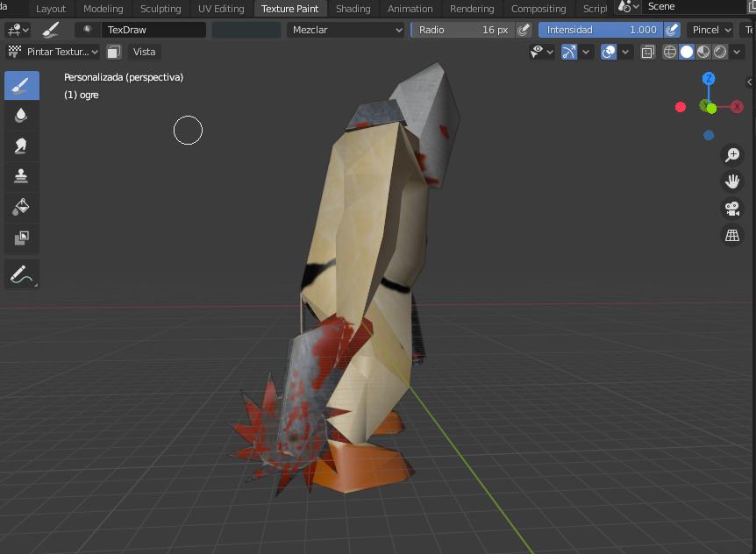Viewport: 756px width, 554px height.
Task: Open the editor type menu icon
Action: click(18, 30)
